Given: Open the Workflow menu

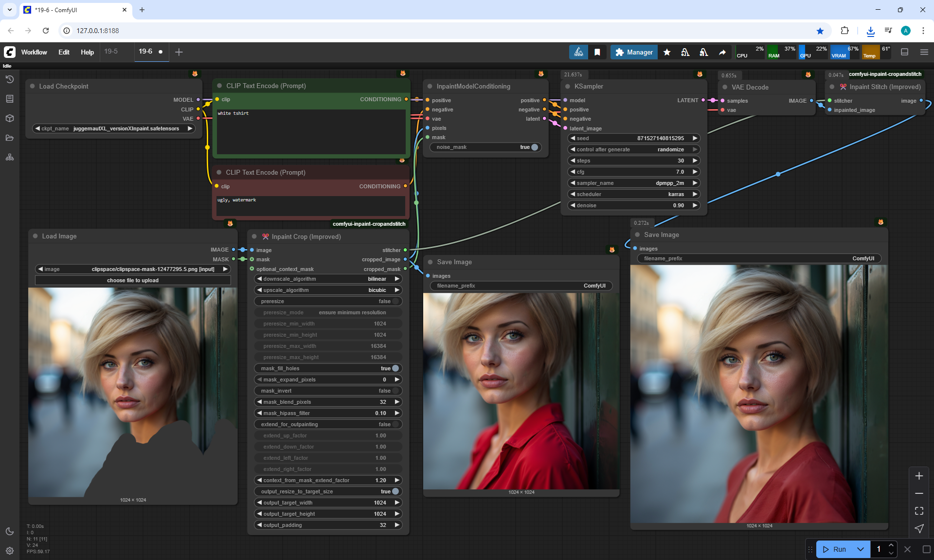Looking at the screenshot, I should tap(34, 52).
